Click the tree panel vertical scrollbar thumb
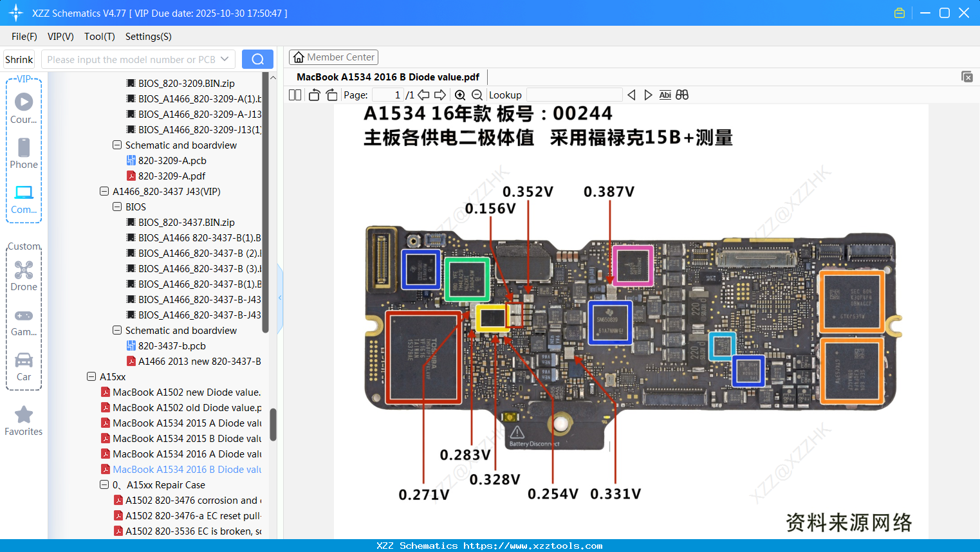 (x=273, y=425)
